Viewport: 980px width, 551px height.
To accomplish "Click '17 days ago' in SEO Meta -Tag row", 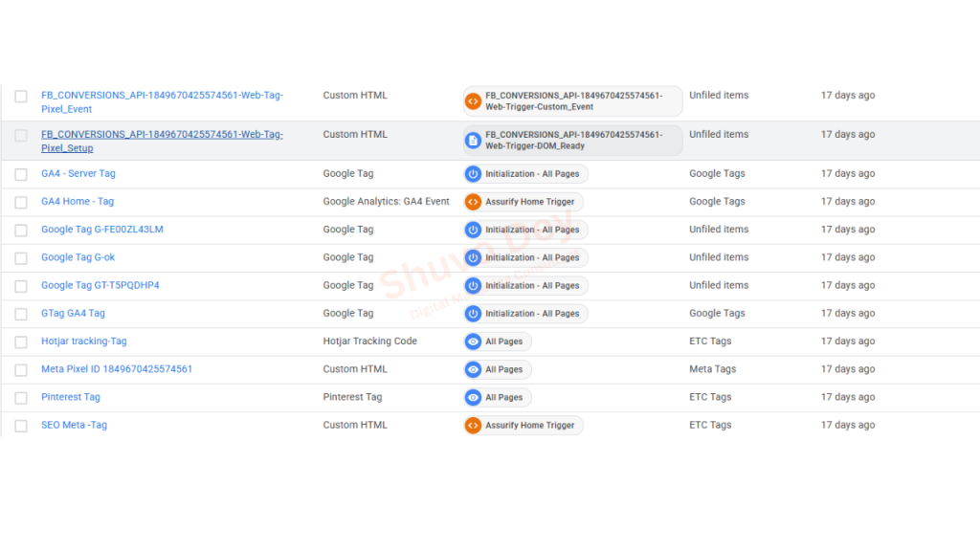I will (x=848, y=426).
